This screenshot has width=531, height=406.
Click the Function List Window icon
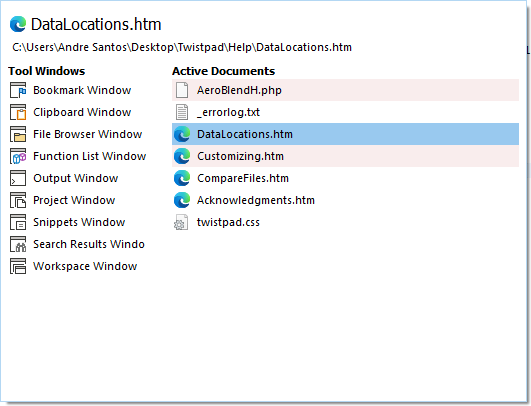tap(18, 156)
